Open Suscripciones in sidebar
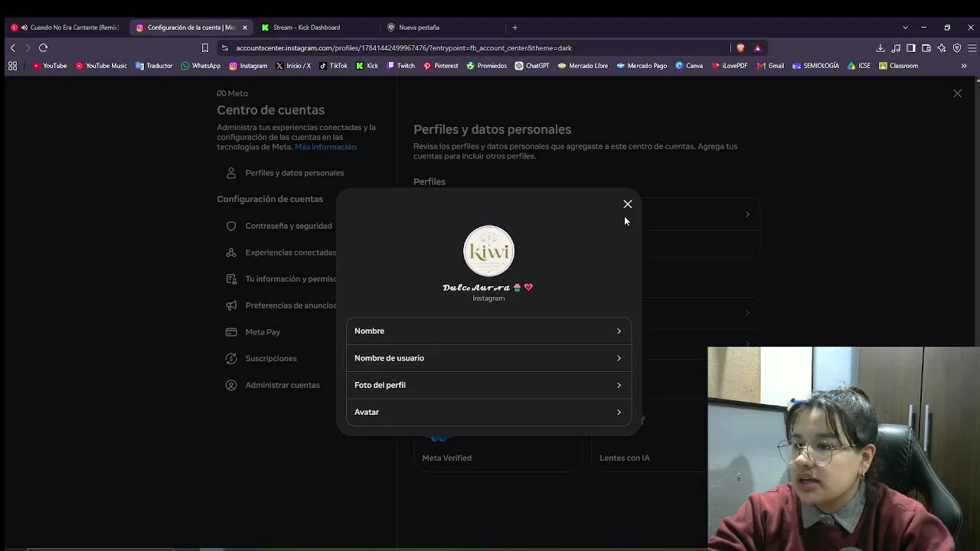The height and width of the screenshot is (551, 980). pyautogui.click(x=261, y=358)
